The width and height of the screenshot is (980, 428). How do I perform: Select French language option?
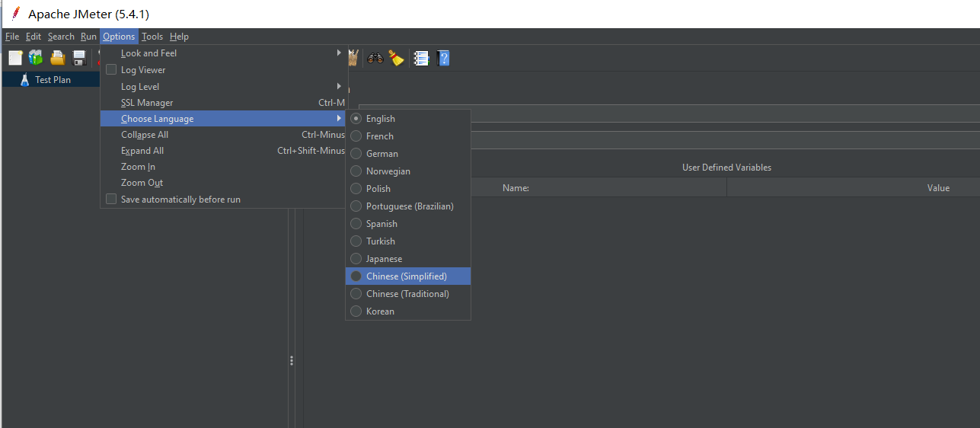tap(408, 136)
